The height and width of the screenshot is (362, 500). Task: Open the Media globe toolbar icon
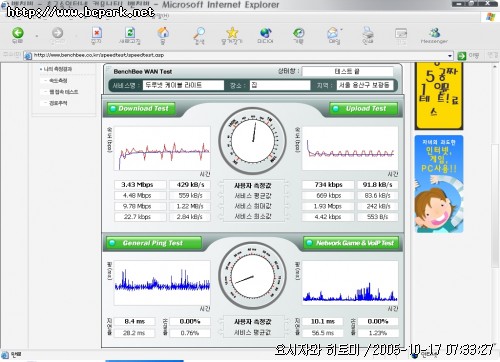click(265, 33)
